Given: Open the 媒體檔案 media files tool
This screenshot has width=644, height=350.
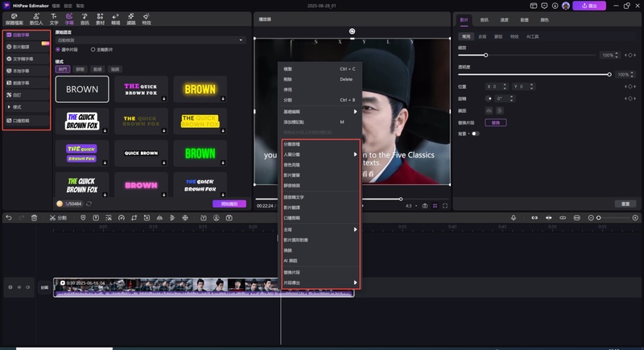Looking at the screenshot, I should (14, 19).
